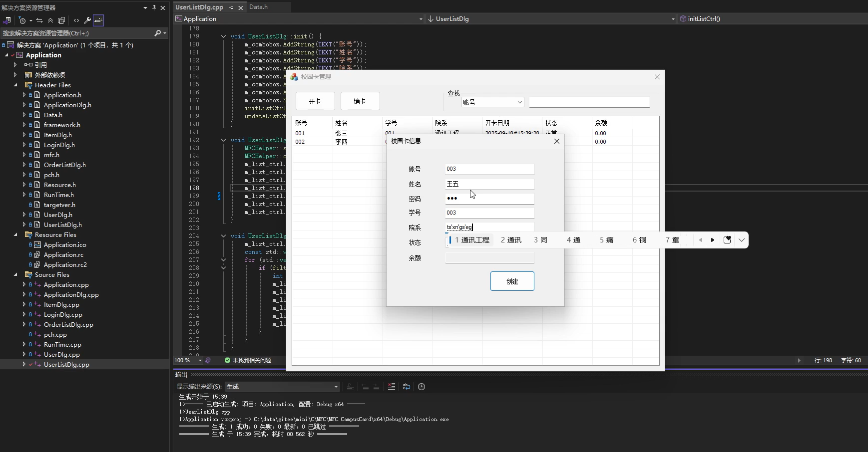This screenshot has height=452, width=868.
Task: Select Data.h in Solution Explorer
Action: 53,115
